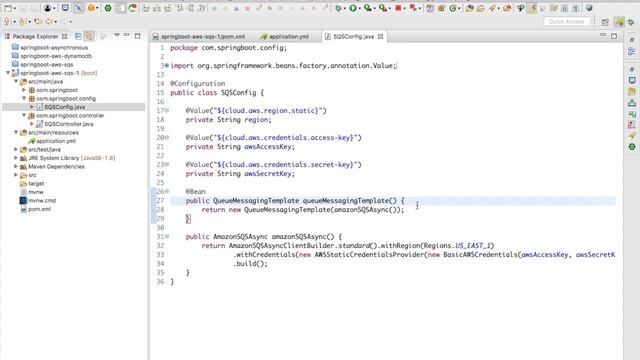Maximize the editor area

(x=614, y=36)
